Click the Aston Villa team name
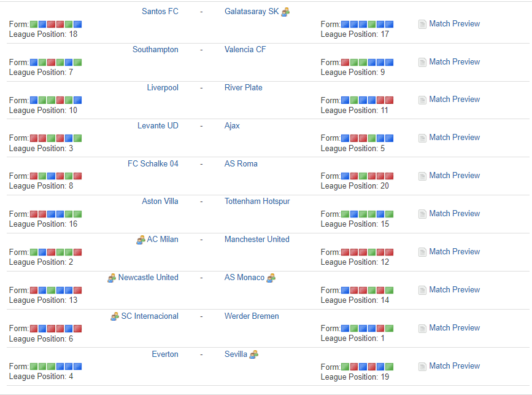The image size is (532, 395). (x=160, y=201)
